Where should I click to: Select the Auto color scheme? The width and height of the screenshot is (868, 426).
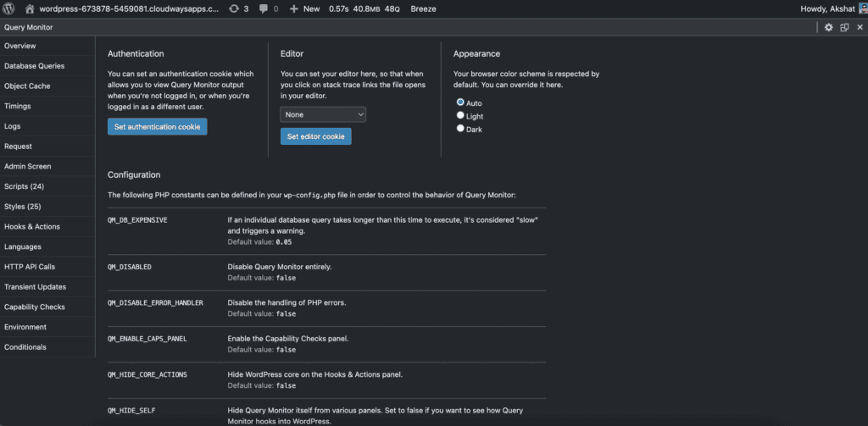click(x=460, y=102)
